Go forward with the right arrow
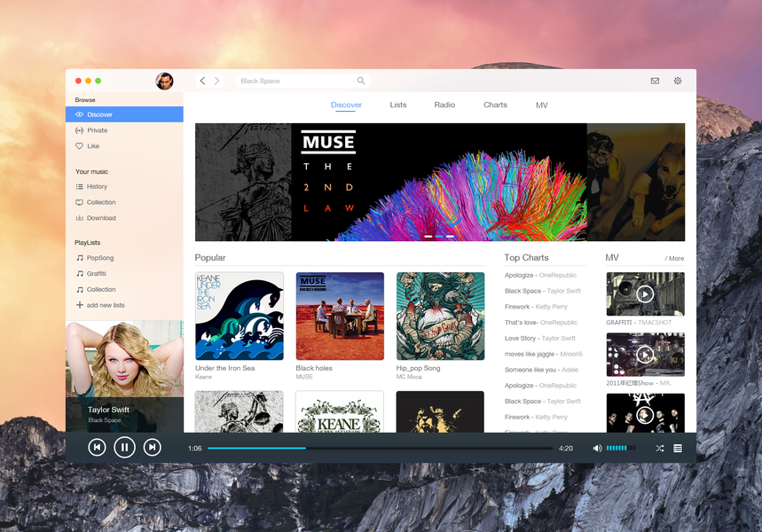 216,81
